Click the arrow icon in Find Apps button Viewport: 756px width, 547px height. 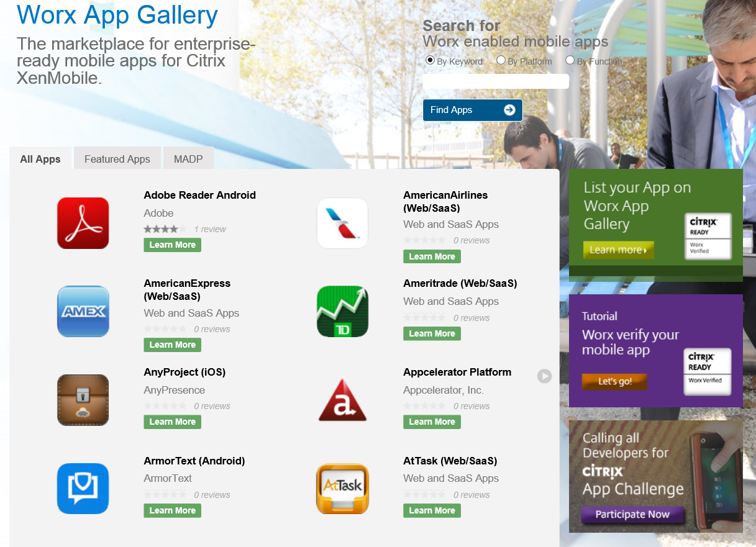(509, 110)
